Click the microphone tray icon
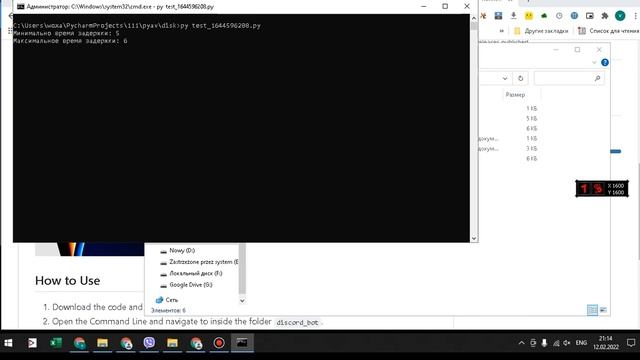The image size is (640, 360). pos(544,343)
